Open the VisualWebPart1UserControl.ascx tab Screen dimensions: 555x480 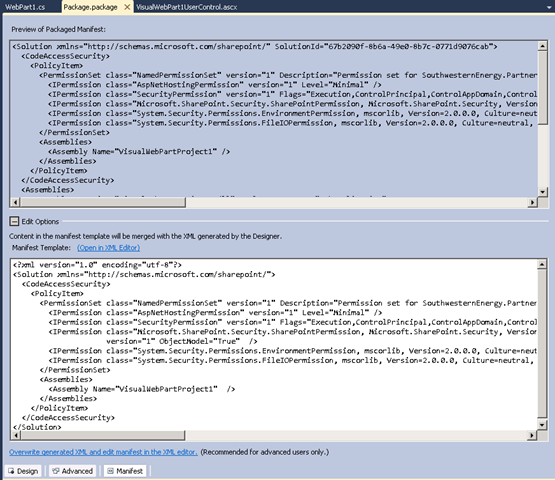click(x=187, y=7)
